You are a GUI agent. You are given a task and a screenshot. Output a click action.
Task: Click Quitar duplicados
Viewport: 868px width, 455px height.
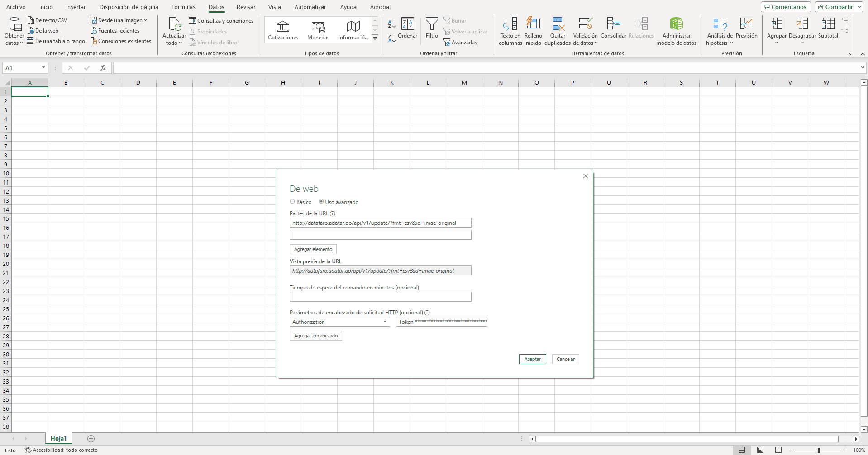click(558, 31)
